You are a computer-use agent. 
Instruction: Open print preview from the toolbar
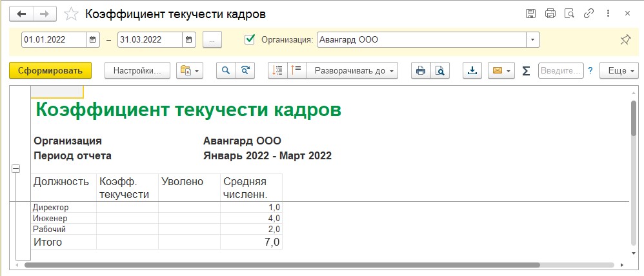click(440, 71)
